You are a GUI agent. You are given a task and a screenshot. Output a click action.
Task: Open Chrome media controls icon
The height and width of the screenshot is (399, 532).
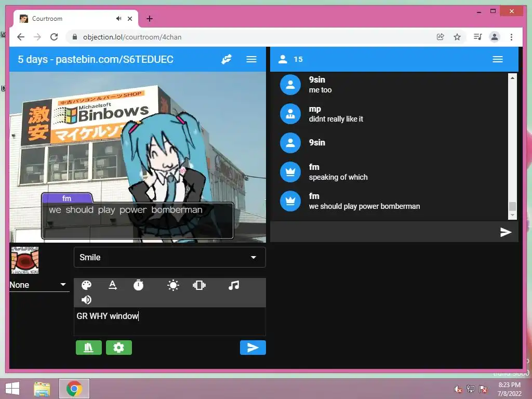[x=478, y=37]
